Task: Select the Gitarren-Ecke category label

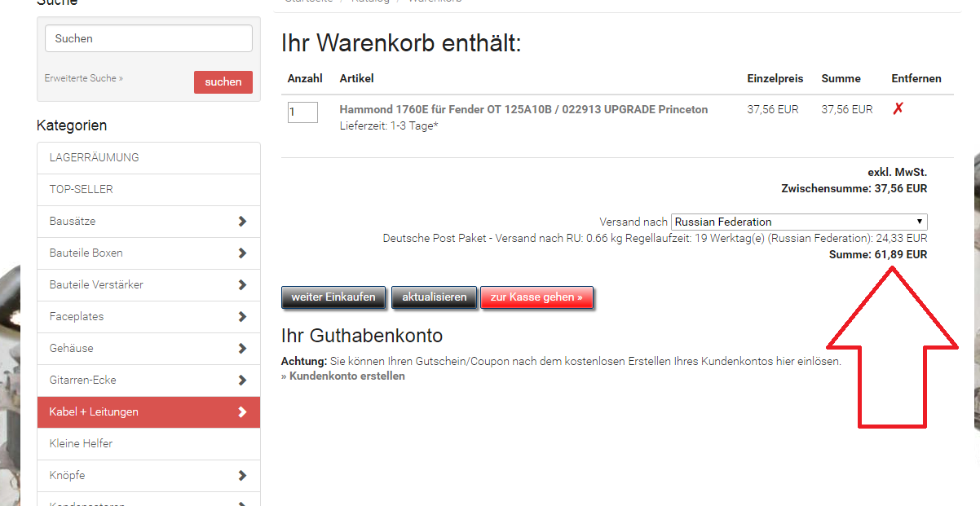Action: coord(82,381)
